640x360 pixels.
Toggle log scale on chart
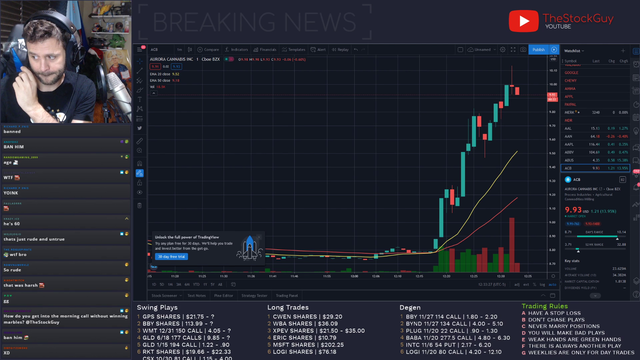click(x=542, y=284)
